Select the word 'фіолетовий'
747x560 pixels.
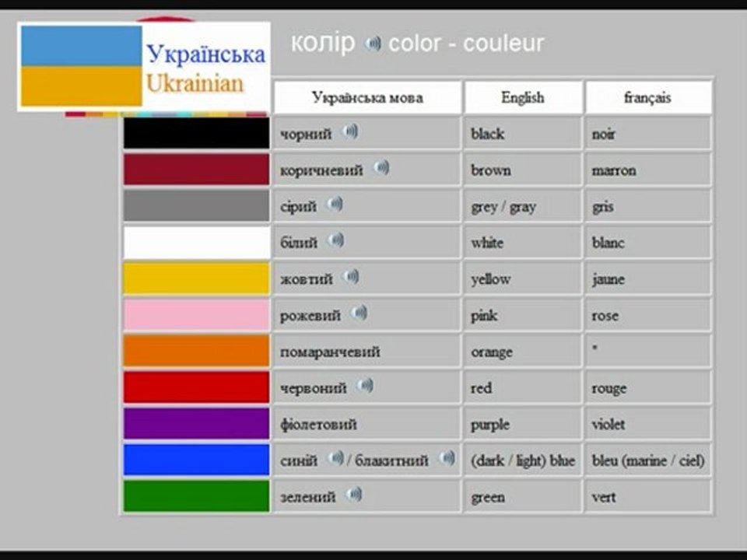pyautogui.click(x=318, y=425)
